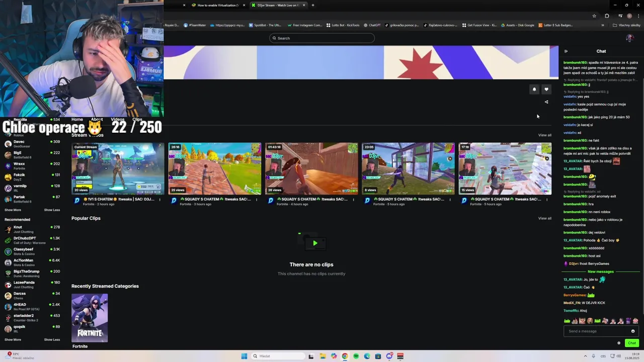Jump to New messages in chat

[601, 271]
